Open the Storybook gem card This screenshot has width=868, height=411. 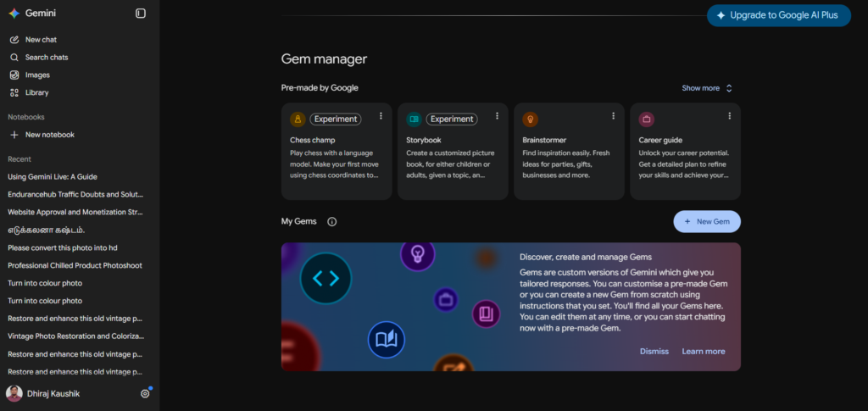[453, 152]
